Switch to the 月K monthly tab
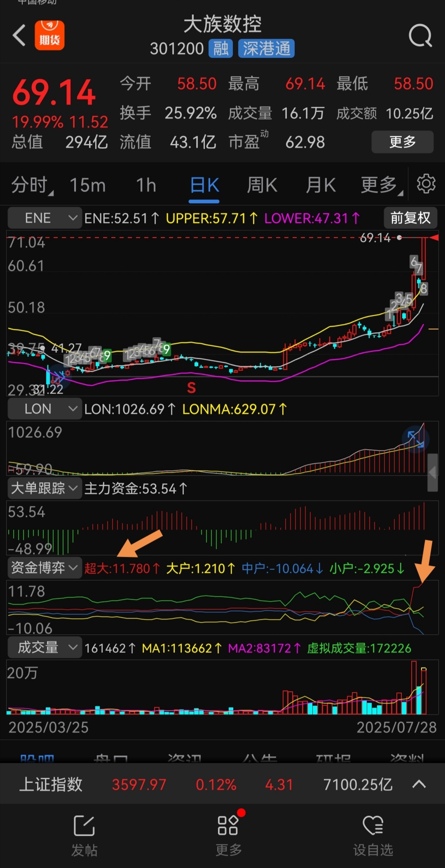 point(321,185)
